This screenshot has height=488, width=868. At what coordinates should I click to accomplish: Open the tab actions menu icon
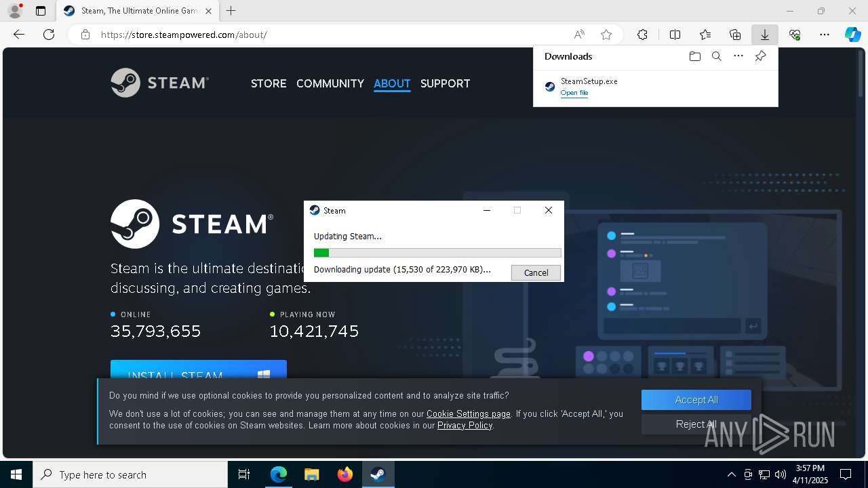pos(41,11)
